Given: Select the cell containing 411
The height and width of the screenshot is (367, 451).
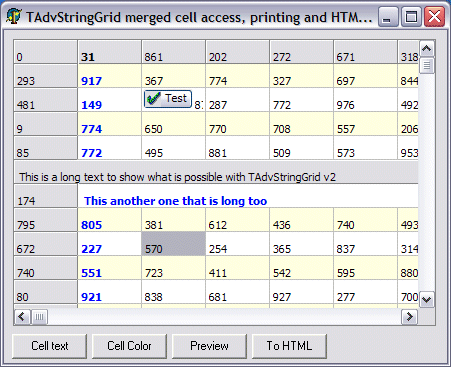Looking at the screenshot, I should tap(238, 268).
